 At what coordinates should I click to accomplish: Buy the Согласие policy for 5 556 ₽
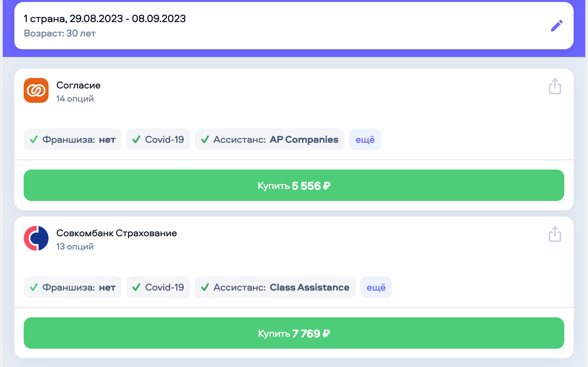coord(294,185)
